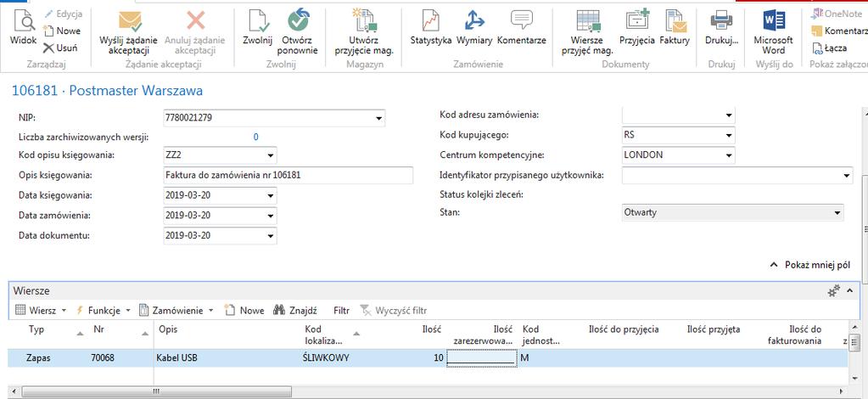Click Nowe in the Wiersze toolbar
868x399 pixels.
244,311
